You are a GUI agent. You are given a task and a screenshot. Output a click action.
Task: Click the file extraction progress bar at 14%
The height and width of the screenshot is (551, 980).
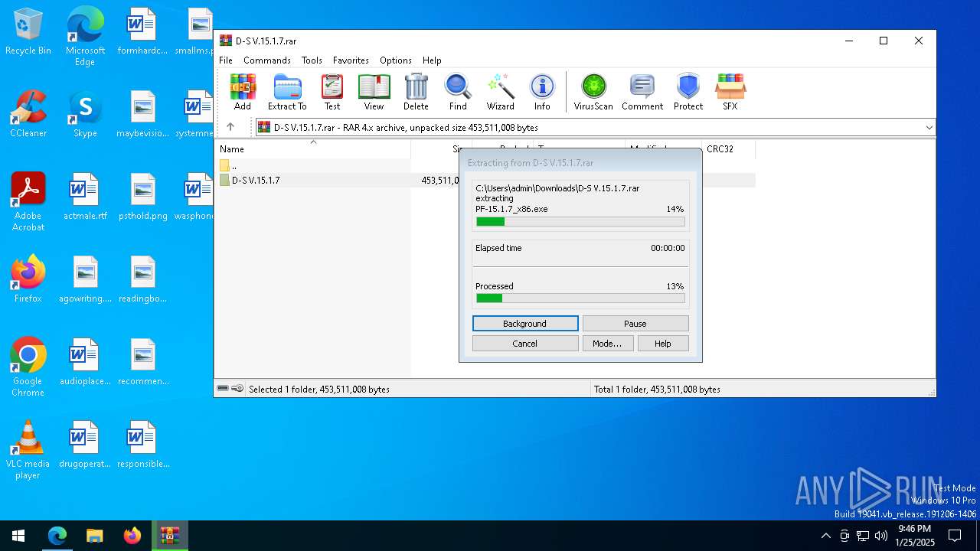[580, 221]
